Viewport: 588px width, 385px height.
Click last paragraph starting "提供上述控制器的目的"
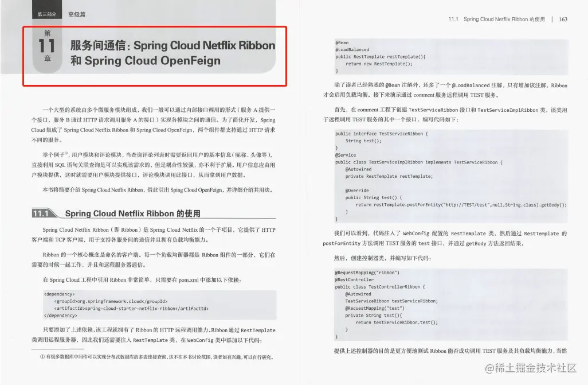(x=450, y=351)
